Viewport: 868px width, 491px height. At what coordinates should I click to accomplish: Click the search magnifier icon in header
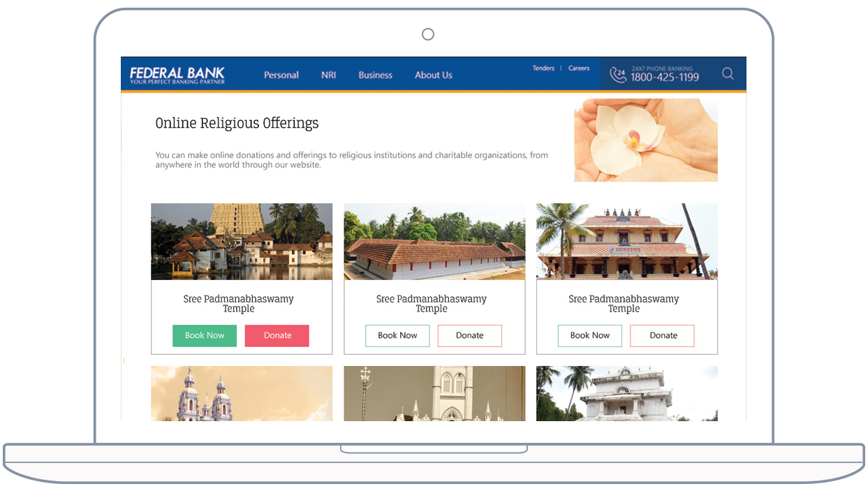point(728,74)
